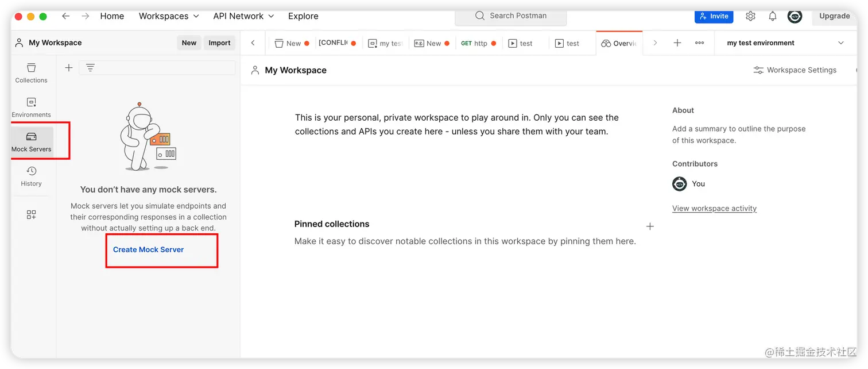Open a new tab with the plus icon
Image resolution: width=868 pixels, height=369 pixels.
pyautogui.click(x=677, y=43)
